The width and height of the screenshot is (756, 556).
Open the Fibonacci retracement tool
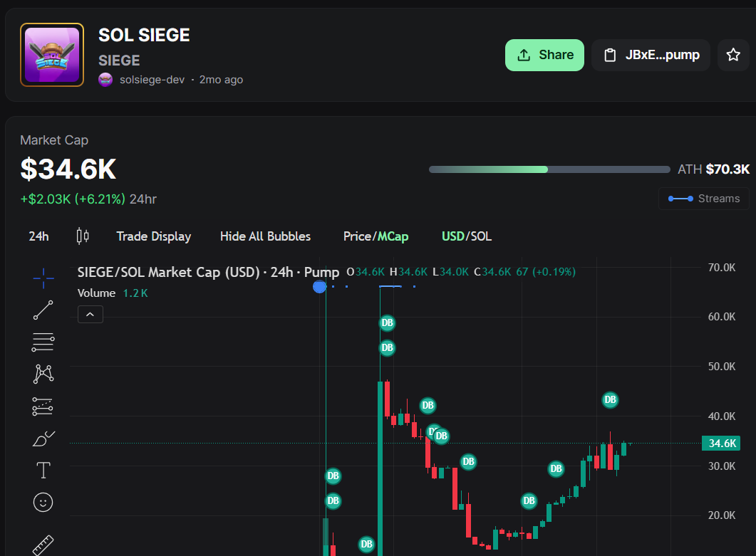[43, 342]
